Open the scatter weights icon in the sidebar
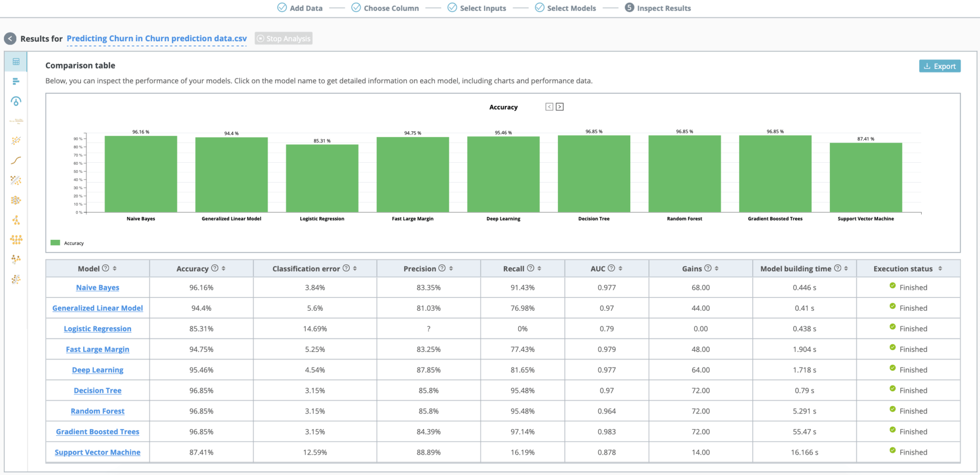This screenshot has height=475, width=980. coord(16,140)
